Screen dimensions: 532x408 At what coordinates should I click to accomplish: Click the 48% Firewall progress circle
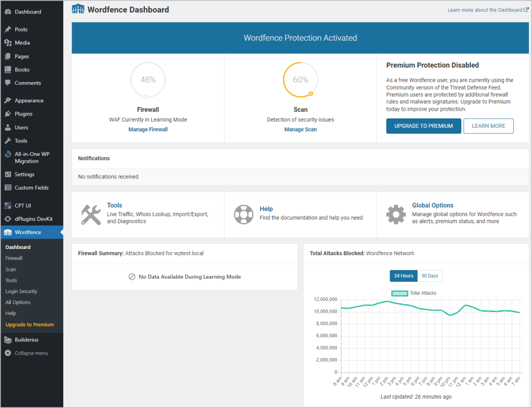point(148,80)
